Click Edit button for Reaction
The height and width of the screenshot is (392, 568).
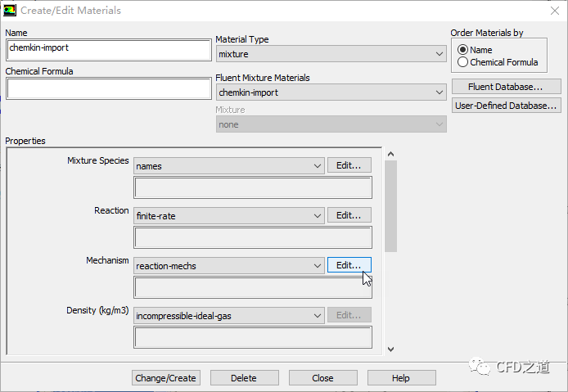(x=349, y=215)
